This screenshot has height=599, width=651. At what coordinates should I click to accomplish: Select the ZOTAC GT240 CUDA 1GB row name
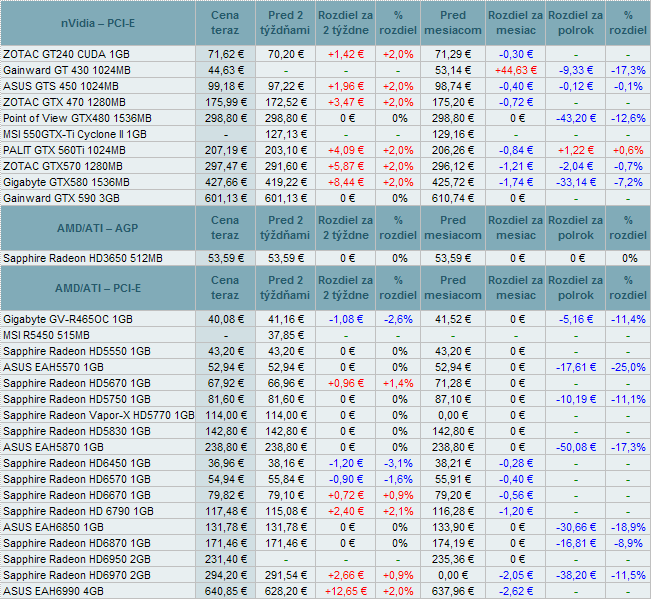point(66,54)
